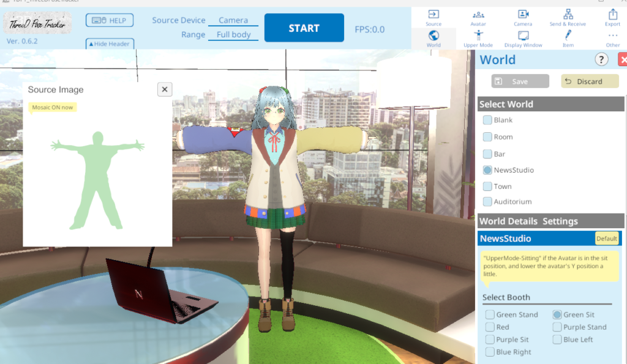The image size is (627, 364).
Task: Click the Mosaic ON now label
Action: (53, 108)
